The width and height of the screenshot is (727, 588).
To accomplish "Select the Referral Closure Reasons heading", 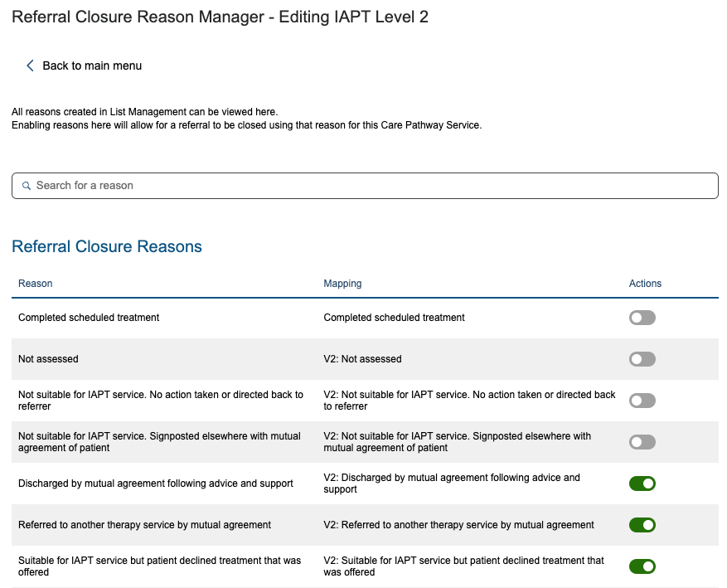I will (x=107, y=246).
